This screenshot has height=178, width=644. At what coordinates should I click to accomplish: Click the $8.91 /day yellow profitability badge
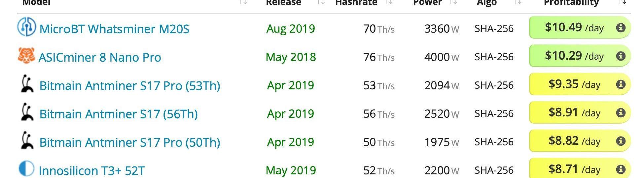click(x=580, y=112)
